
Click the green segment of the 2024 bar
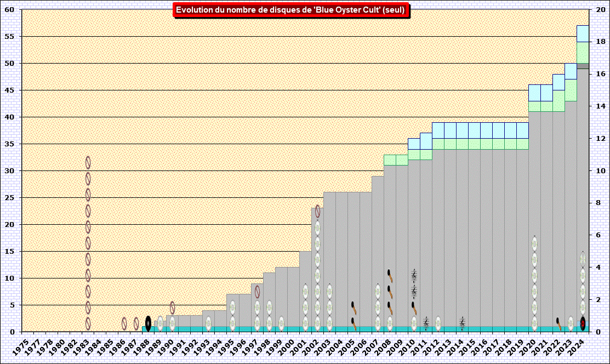(x=583, y=53)
